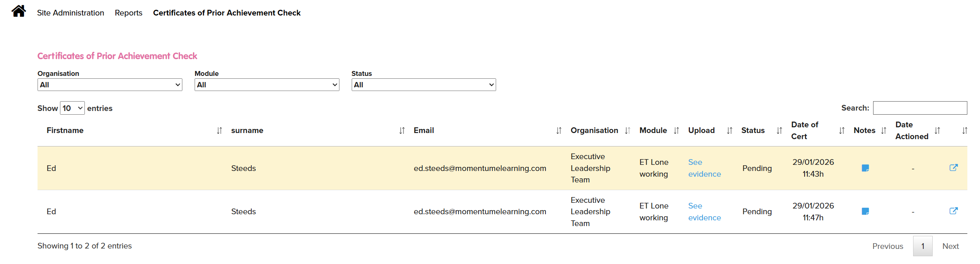
Task: Go to Site Administration in the breadcrumb
Action: tap(71, 13)
